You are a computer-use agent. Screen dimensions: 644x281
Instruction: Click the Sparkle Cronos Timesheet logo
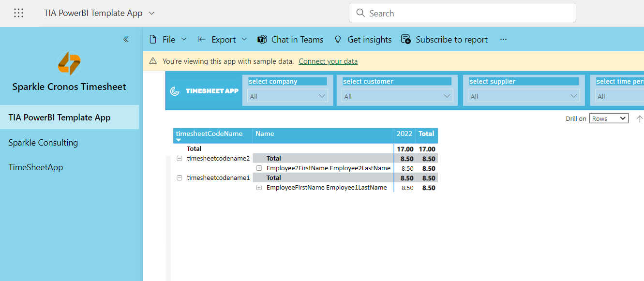[69, 63]
